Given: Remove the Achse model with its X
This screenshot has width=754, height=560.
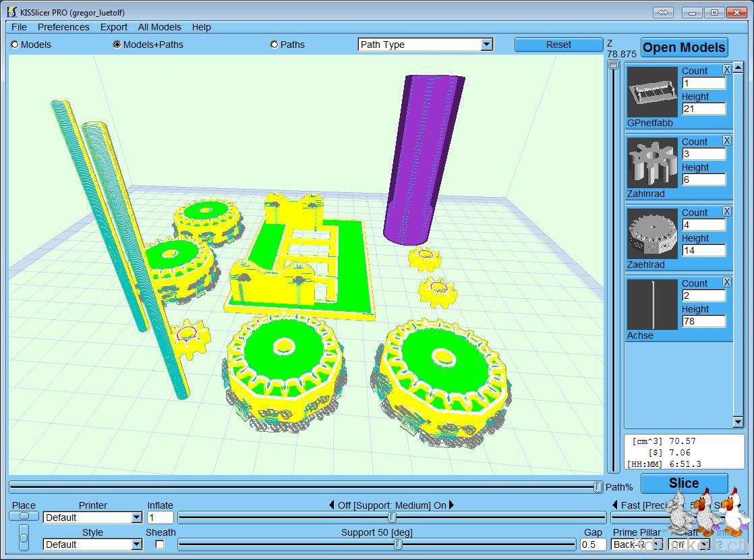Looking at the screenshot, I should click(726, 282).
